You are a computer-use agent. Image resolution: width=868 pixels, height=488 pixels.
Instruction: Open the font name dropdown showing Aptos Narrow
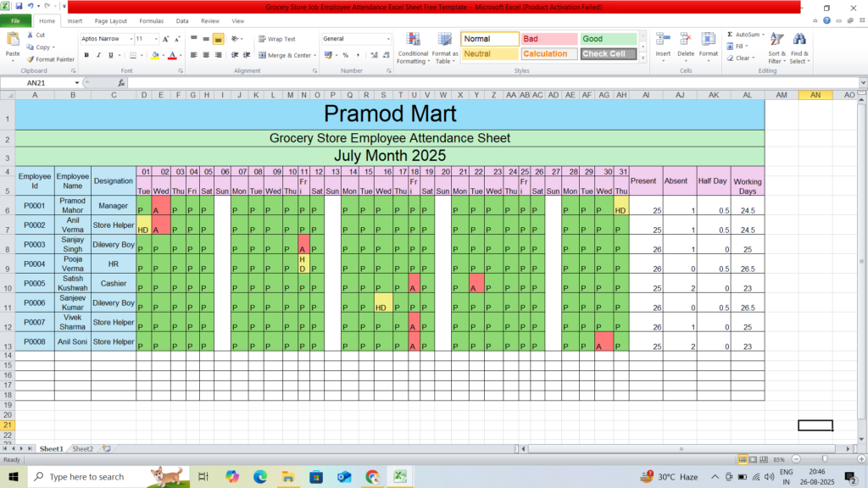(x=131, y=39)
